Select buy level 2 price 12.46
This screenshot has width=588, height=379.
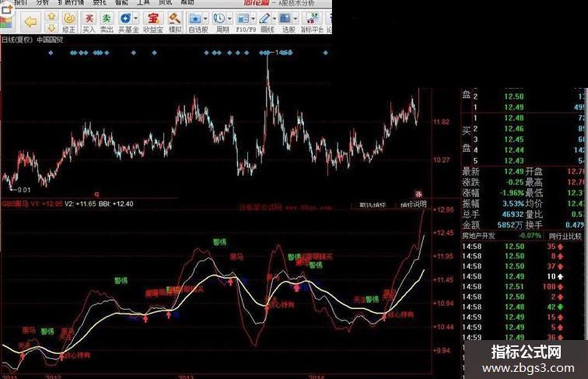pos(514,129)
